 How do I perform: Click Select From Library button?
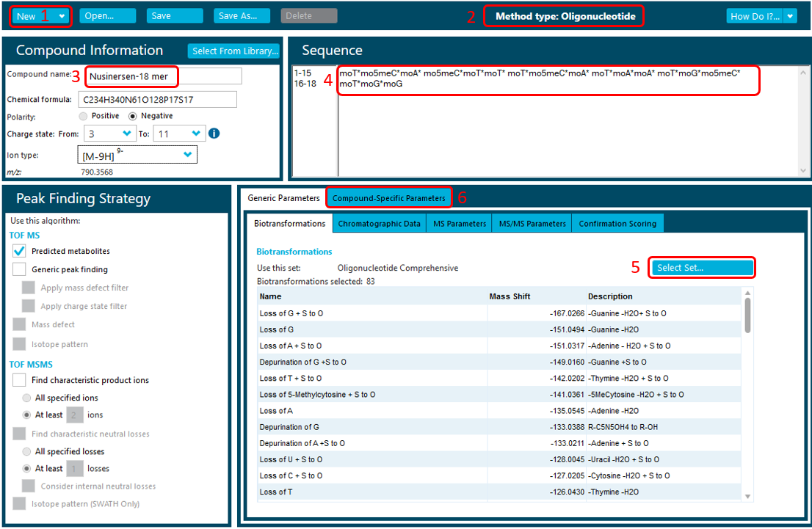(x=234, y=51)
